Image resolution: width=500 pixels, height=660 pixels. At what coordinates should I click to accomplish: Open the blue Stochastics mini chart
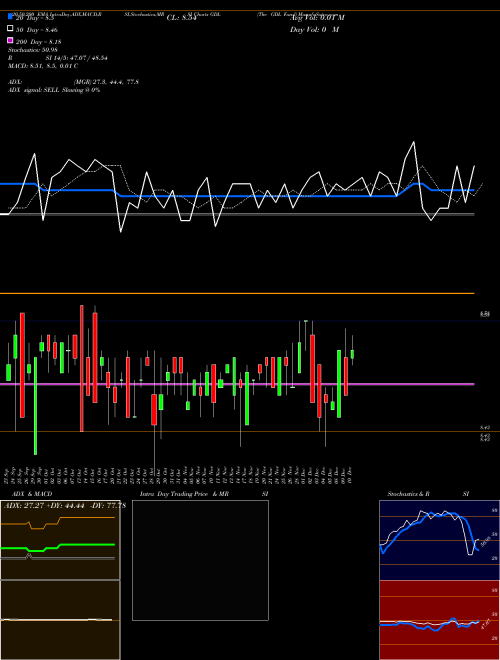(439, 540)
